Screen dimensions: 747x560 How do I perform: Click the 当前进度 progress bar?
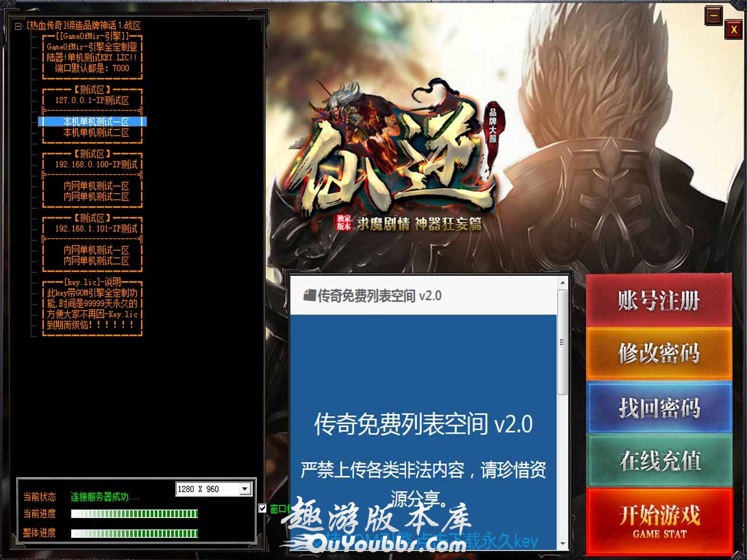click(134, 514)
